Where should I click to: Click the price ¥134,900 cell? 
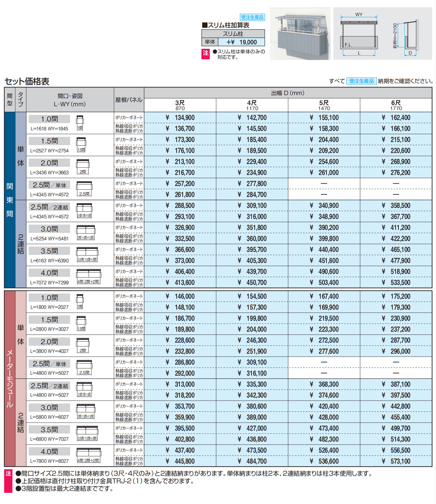click(x=180, y=118)
